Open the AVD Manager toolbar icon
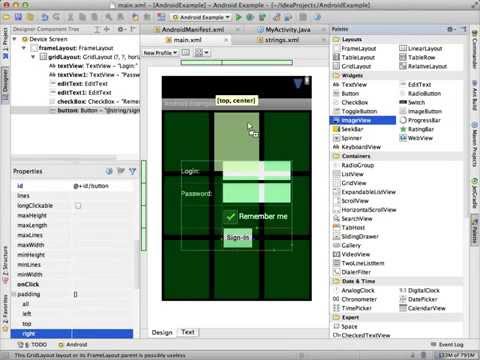Viewport: 480px width, 360px height. coord(276,17)
